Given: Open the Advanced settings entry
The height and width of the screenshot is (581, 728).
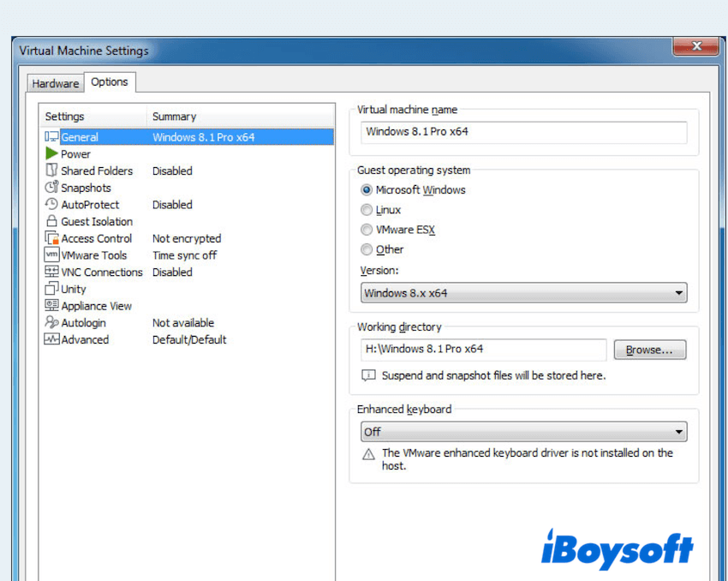Looking at the screenshot, I should [85, 339].
